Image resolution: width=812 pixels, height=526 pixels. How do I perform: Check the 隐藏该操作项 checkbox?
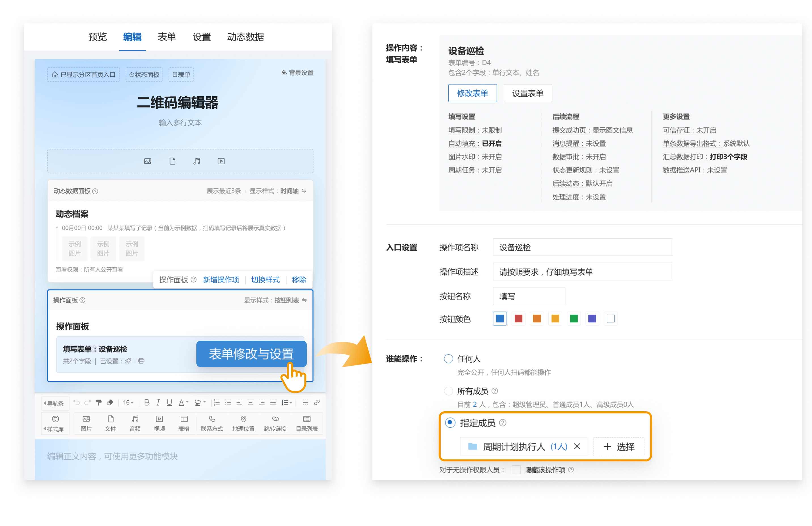pos(516,470)
